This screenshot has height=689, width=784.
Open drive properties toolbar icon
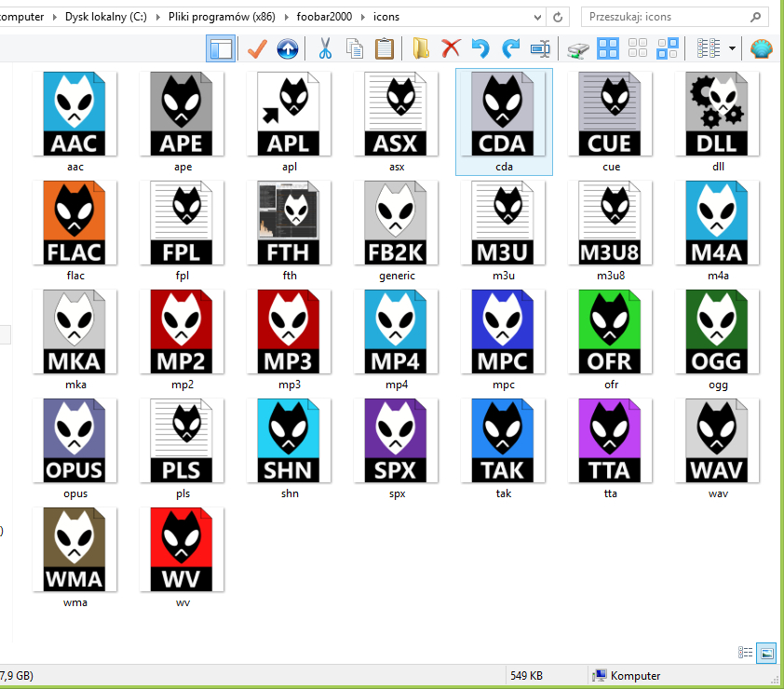pos(578,50)
